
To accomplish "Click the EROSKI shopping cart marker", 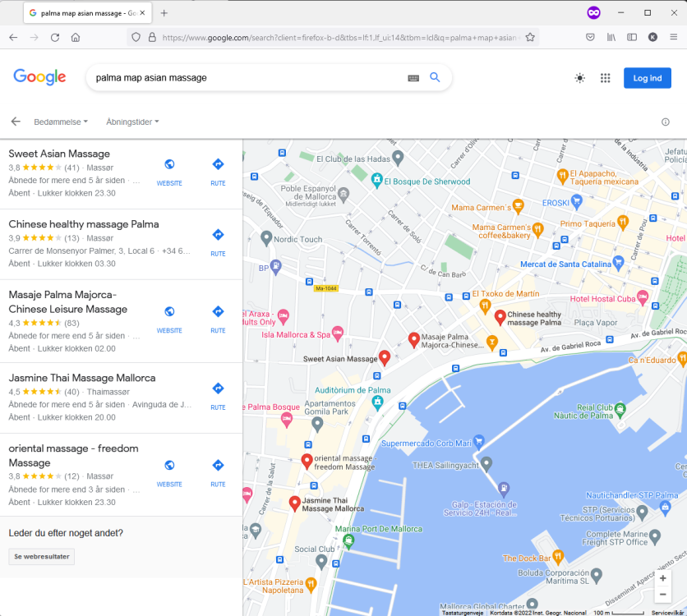I will [577, 202].
